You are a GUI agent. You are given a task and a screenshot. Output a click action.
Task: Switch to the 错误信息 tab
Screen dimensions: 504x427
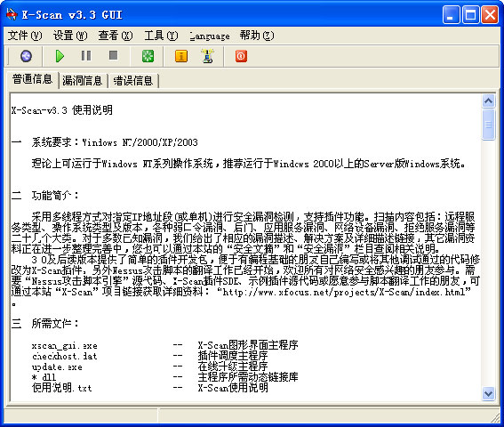[x=132, y=80]
